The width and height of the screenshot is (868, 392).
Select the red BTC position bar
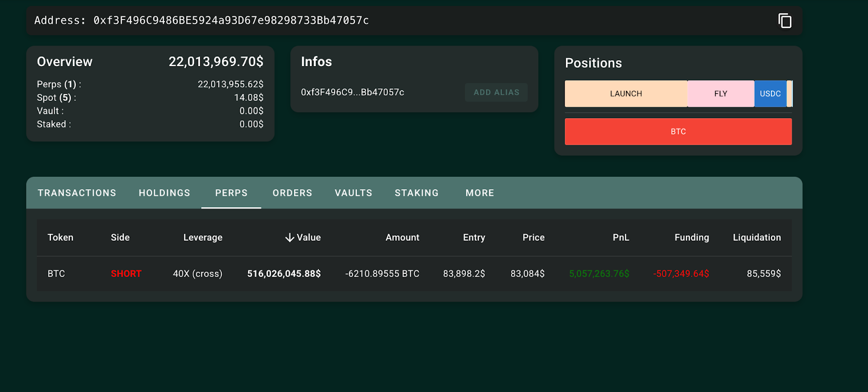click(x=678, y=132)
